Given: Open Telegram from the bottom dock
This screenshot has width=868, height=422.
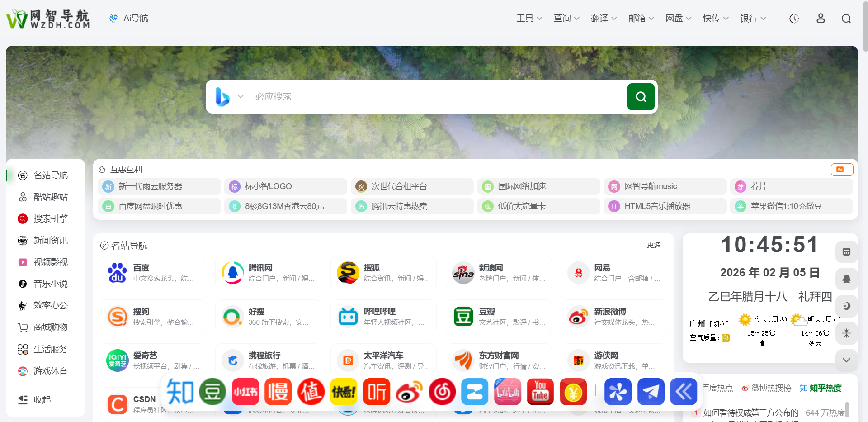Looking at the screenshot, I should (651, 392).
